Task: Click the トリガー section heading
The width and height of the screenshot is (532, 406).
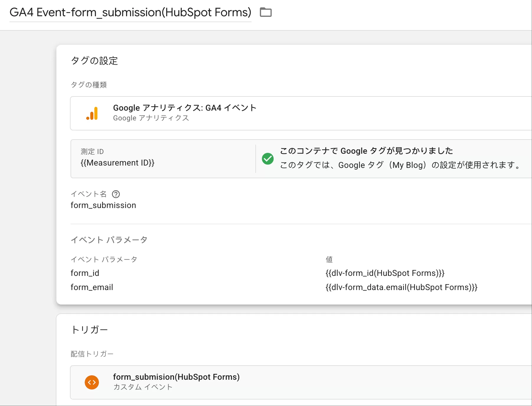Action: (x=89, y=330)
